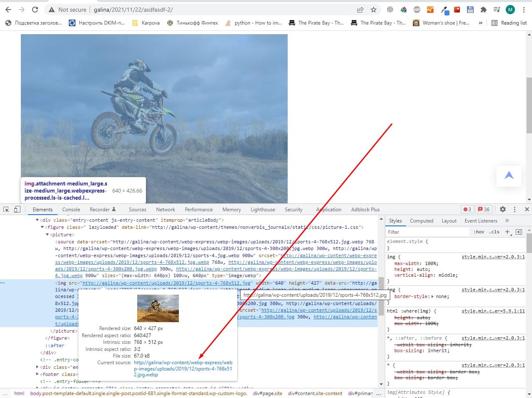This screenshot has height=398, width=532.
Task: Open the python - How to im... bookmark
Action: [253, 23]
